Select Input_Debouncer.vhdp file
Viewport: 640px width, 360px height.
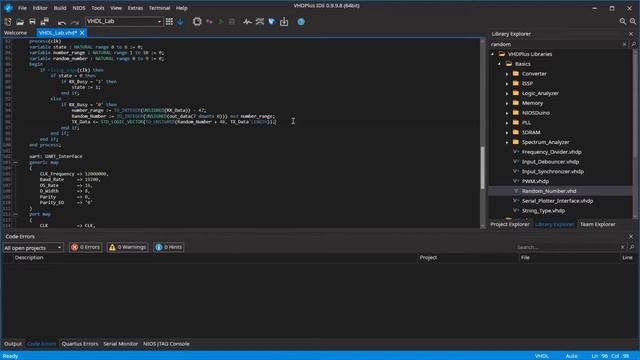point(550,162)
